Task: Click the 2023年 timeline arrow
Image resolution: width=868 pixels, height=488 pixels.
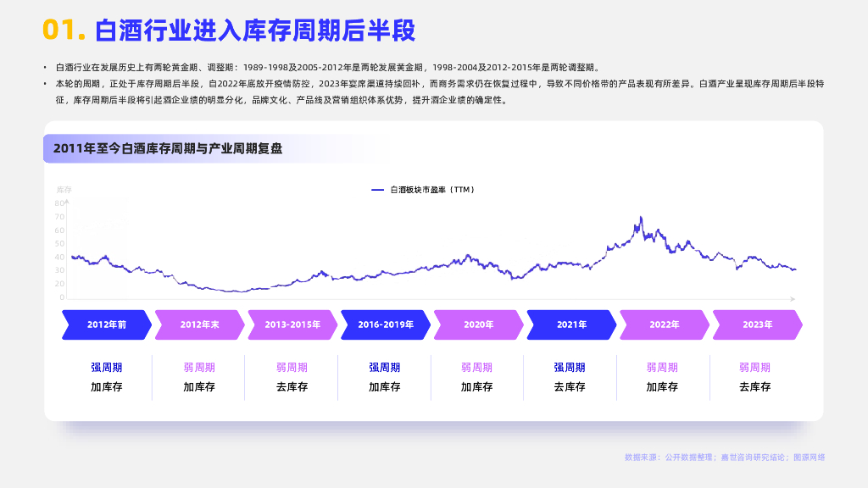Action: click(x=757, y=324)
